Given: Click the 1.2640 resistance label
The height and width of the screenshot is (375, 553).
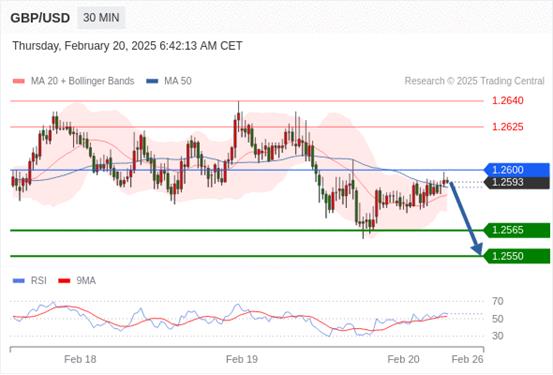Looking at the screenshot, I should pos(508,101).
